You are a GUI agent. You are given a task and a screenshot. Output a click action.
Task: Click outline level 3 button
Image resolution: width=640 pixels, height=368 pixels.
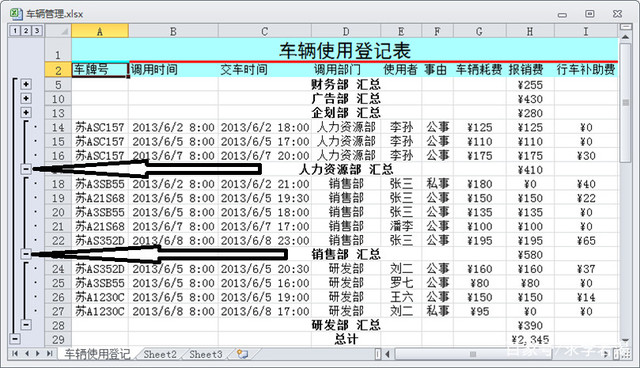[37, 31]
